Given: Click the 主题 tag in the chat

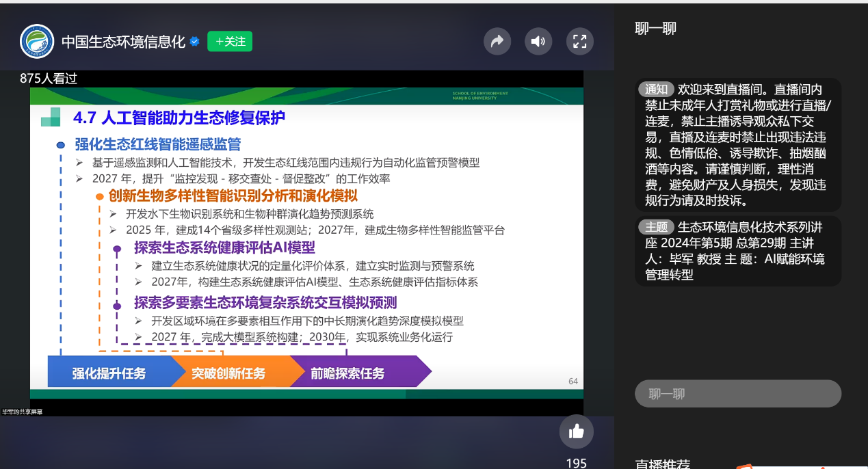Looking at the screenshot, I should click(x=656, y=227).
